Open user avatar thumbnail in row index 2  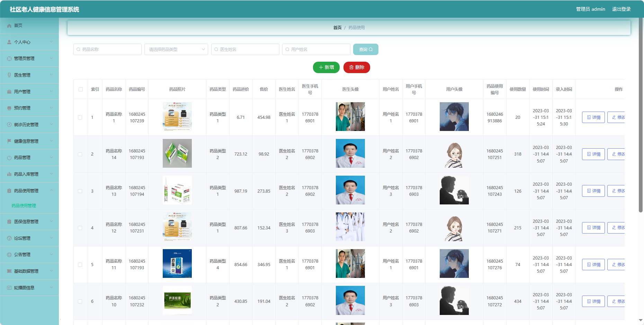pyautogui.click(x=454, y=153)
